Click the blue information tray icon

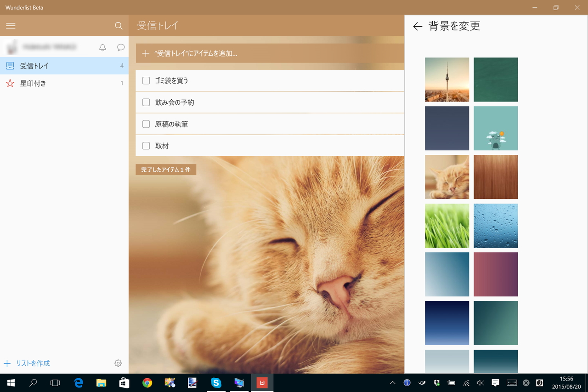tap(407, 382)
